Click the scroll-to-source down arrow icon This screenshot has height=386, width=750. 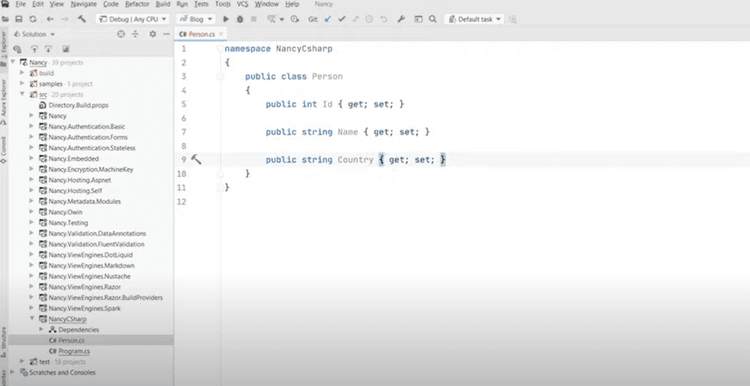(48, 49)
